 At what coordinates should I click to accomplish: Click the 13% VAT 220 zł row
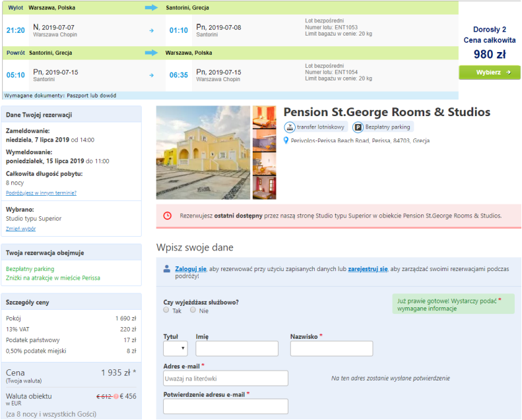pos(71,329)
